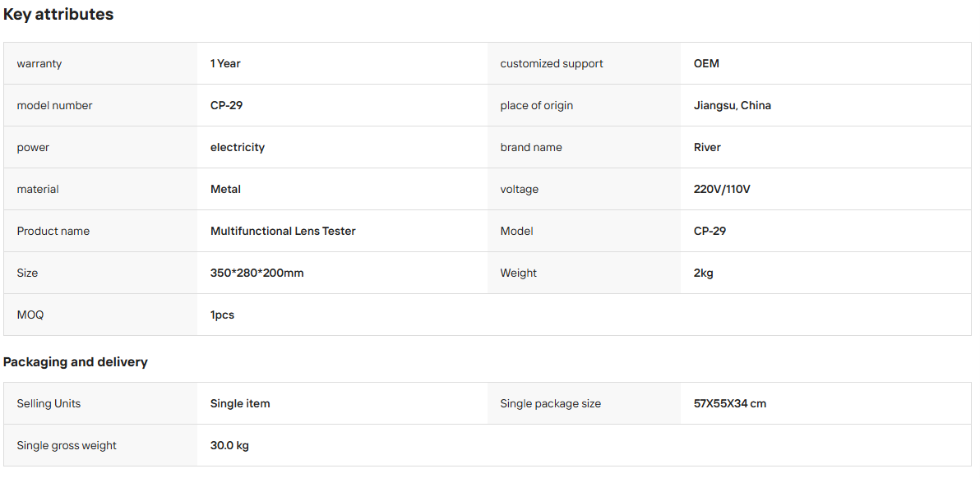Click the Size 350*280*200mm value
The height and width of the screenshot is (478, 980).
pyautogui.click(x=257, y=273)
